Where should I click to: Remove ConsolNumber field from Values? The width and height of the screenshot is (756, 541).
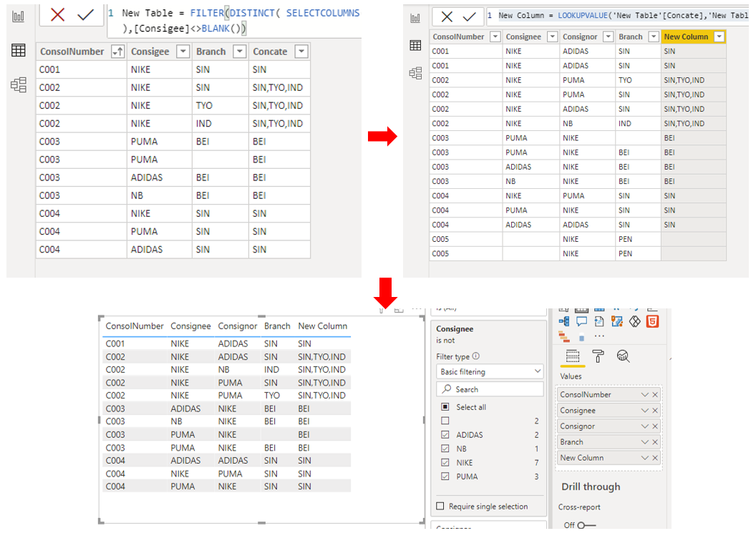[x=655, y=394]
